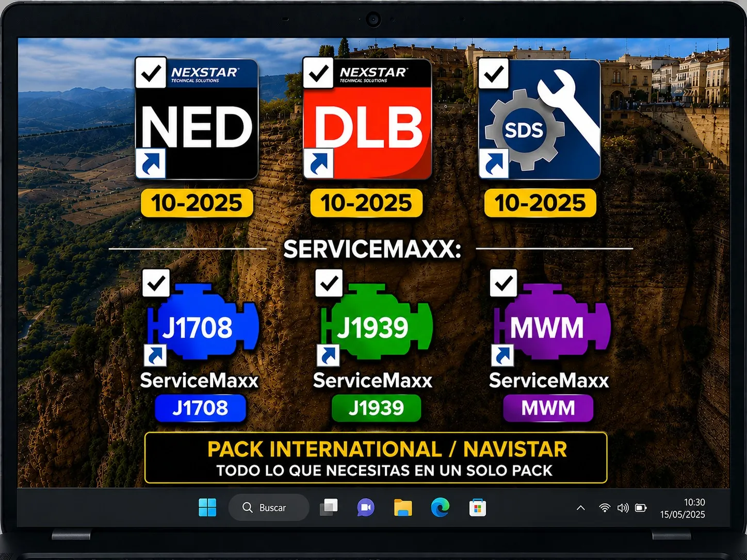
Task: Click the ServiceMaxx text under MWM engine
Action: [x=549, y=381]
